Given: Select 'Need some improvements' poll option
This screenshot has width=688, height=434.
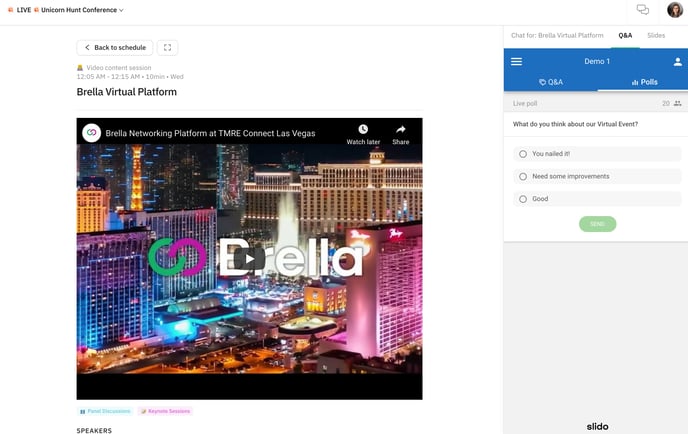Looking at the screenshot, I should coord(597,176).
